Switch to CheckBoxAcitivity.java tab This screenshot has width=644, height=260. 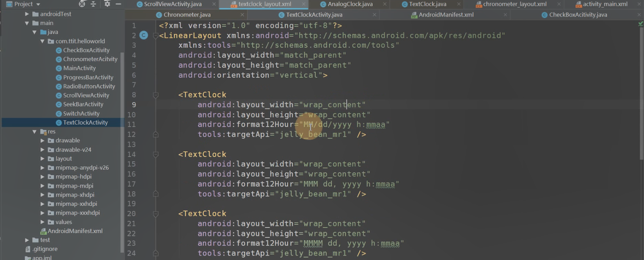coord(574,15)
